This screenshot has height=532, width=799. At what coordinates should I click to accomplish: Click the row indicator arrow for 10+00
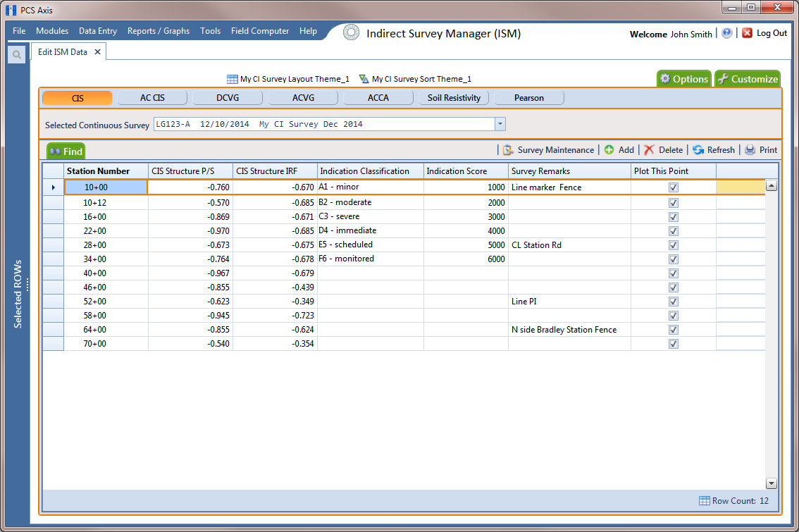click(53, 187)
